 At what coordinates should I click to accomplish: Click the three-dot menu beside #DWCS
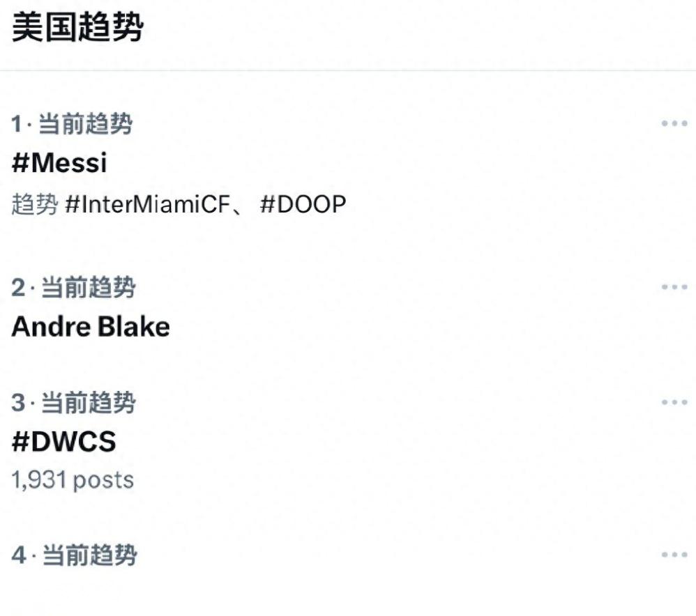coord(674,402)
